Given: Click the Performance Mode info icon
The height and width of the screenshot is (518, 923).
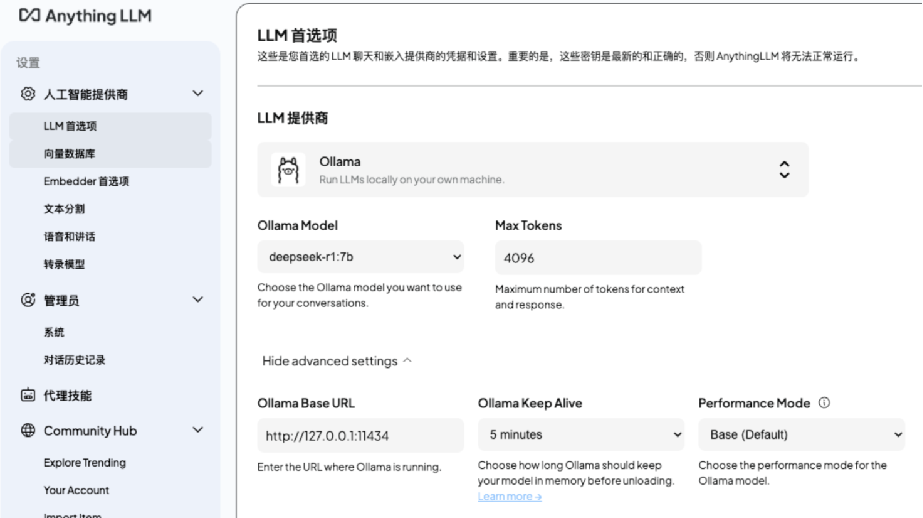Looking at the screenshot, I should pos(824,403).
